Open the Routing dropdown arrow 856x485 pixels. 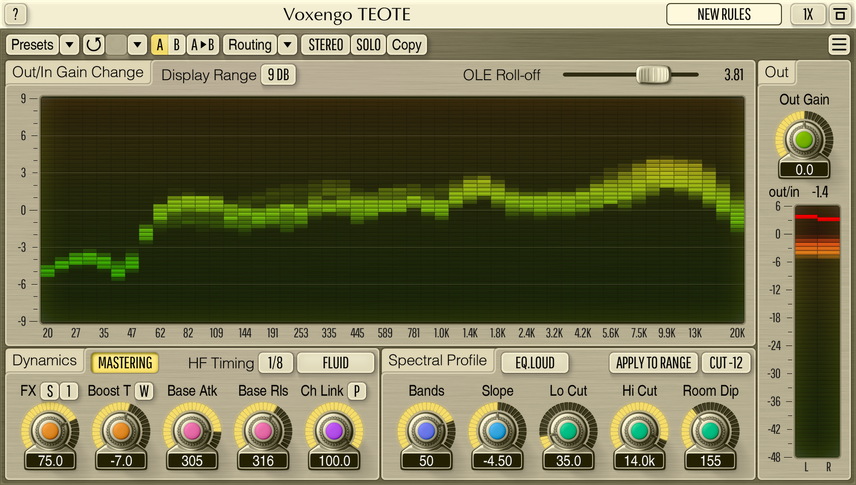tap(287, 45)
